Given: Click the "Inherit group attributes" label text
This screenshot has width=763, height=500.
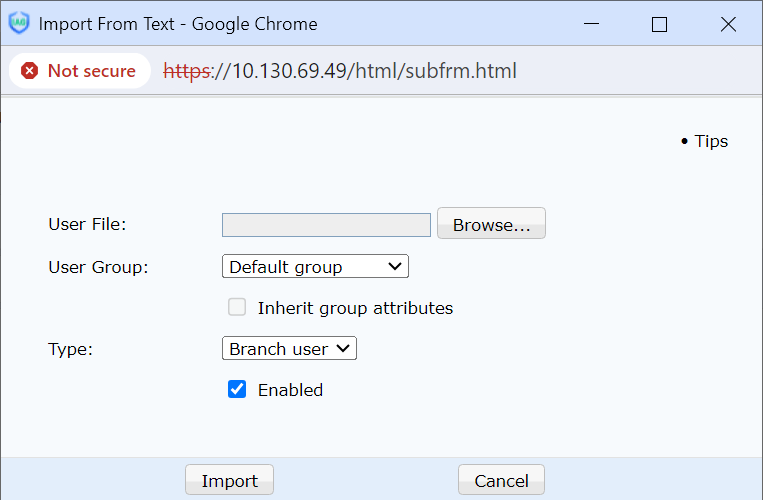Looking at the screenshot, I should pyautogui.click(x=355, y=308).
